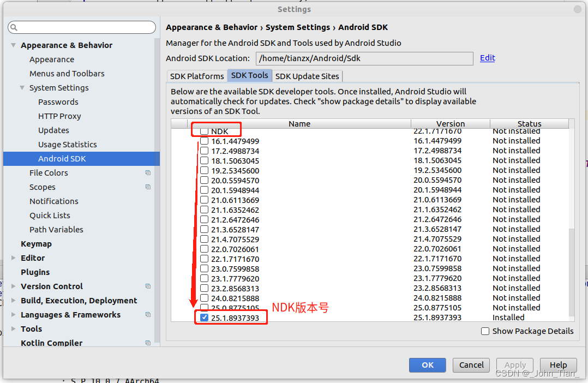This screenshot has width=588, height=383.
Task: Open Help for settings
Action: click(x=559, y=365)
